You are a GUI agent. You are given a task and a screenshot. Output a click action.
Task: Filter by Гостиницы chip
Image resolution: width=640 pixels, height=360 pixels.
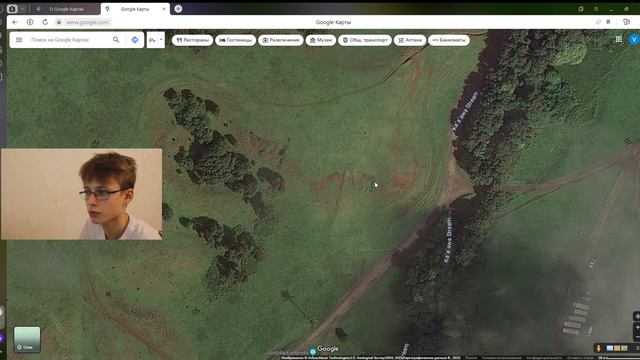(x=236, y=40)
